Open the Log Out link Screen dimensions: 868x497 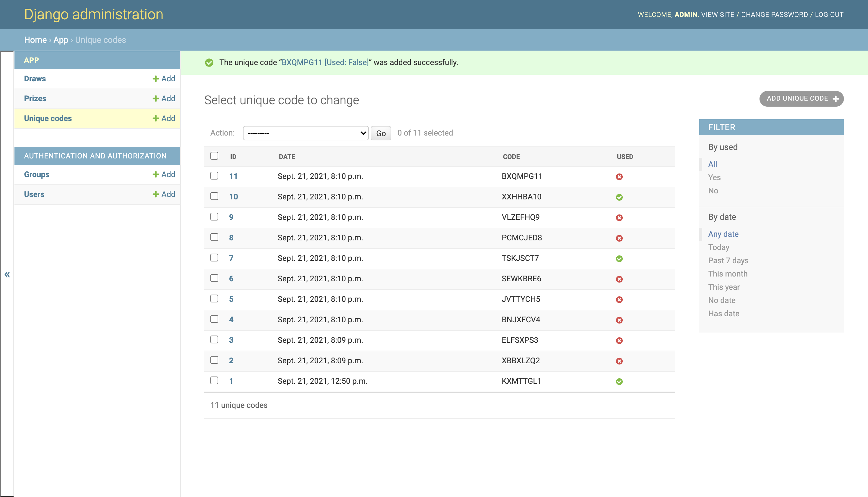[829, 15]
